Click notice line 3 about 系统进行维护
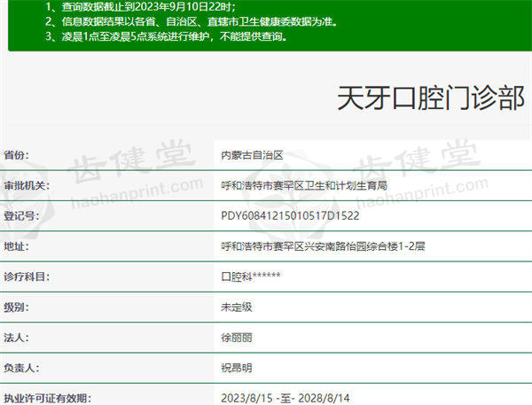 [167, 36]
